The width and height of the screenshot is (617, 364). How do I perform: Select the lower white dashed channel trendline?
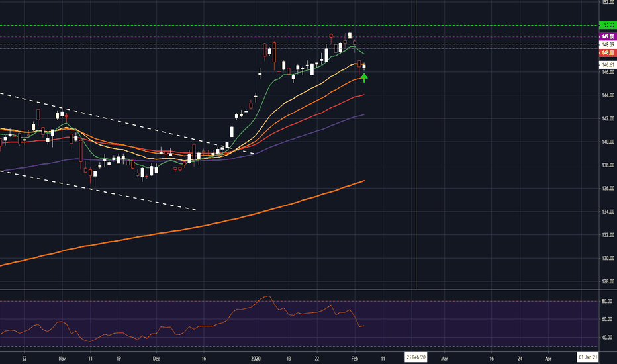pyautogui.click(x=99, y=191)
